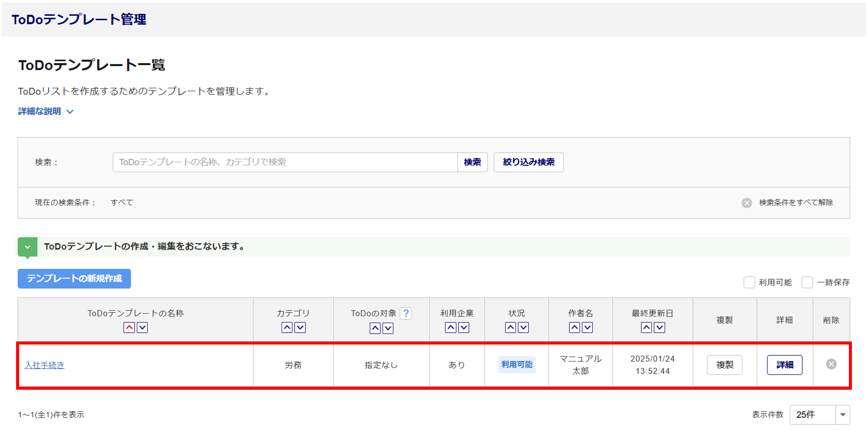This screenshot has width=868, height=438.
Task: Delete the 入社手続き template row
Action: pos(831,364)
